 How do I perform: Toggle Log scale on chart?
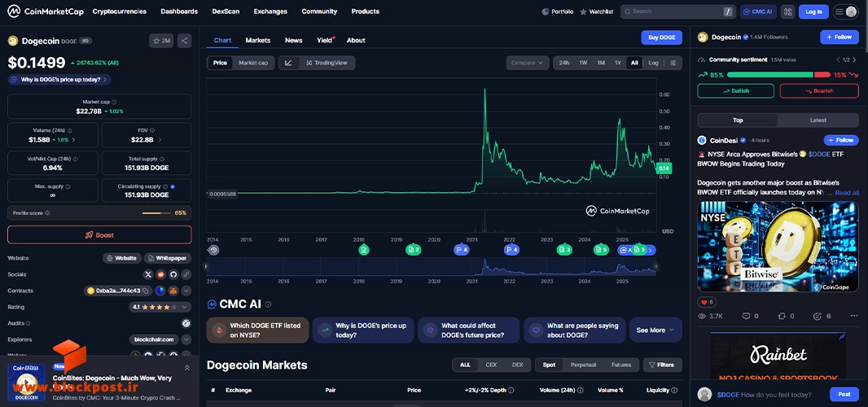[x=653, y=63]
